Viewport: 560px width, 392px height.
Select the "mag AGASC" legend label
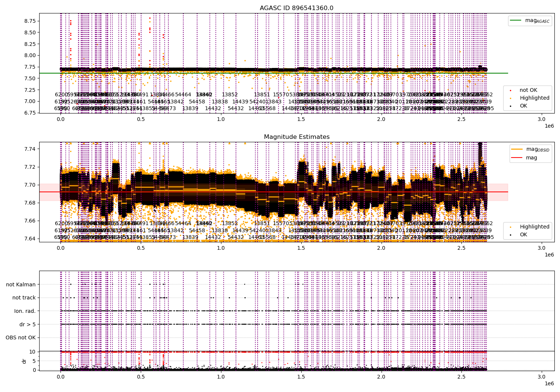[537, 21]
